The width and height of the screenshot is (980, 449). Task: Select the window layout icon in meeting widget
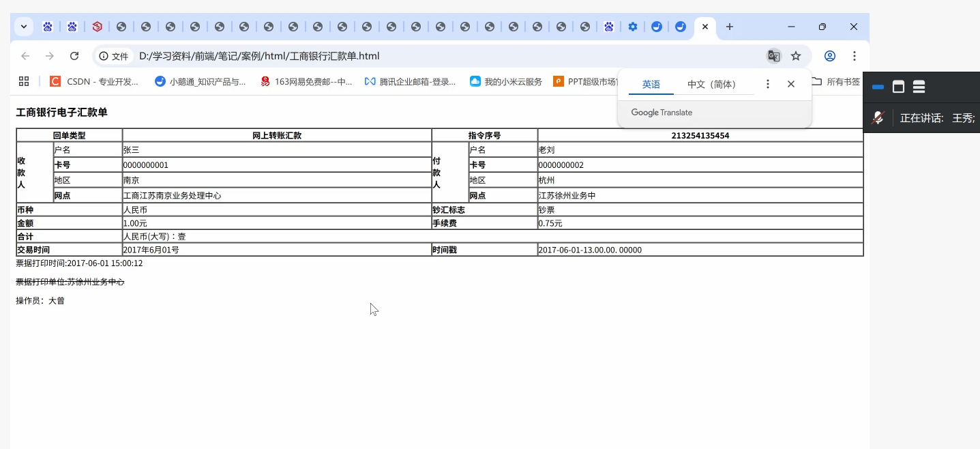coord(899,87)
